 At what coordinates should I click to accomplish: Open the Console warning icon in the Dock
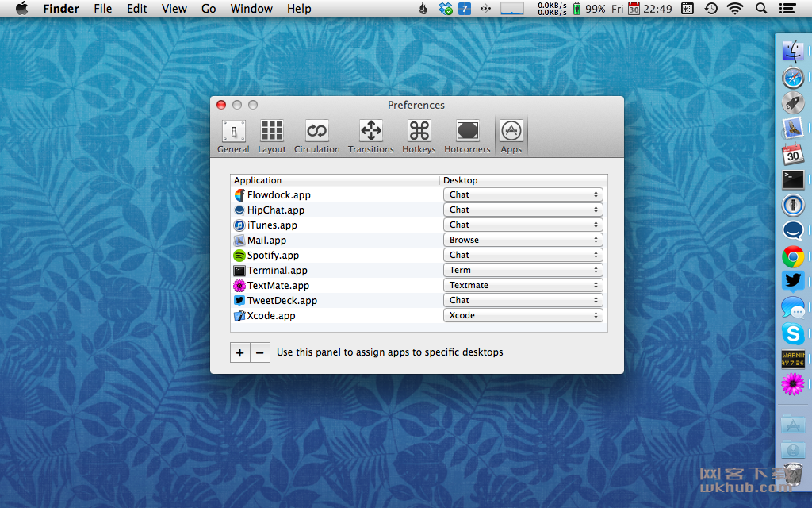pyautogui.click(x=793, y=359)
